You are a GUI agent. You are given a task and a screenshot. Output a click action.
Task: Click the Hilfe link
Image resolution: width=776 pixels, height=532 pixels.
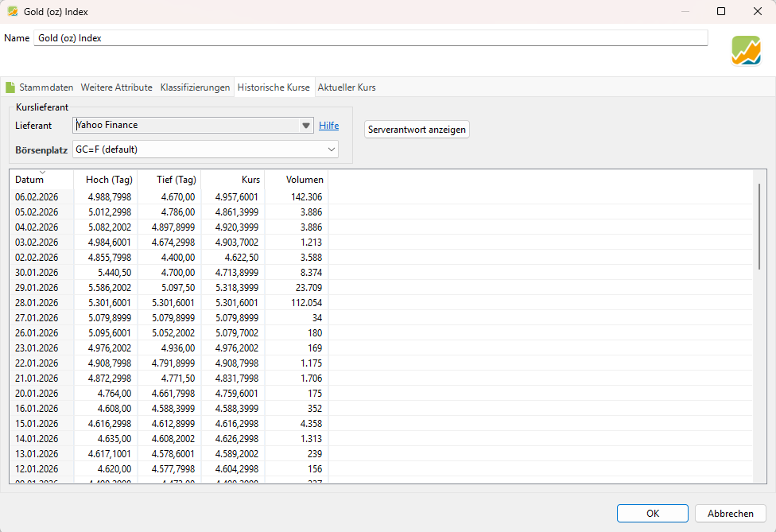pos(328,126)
